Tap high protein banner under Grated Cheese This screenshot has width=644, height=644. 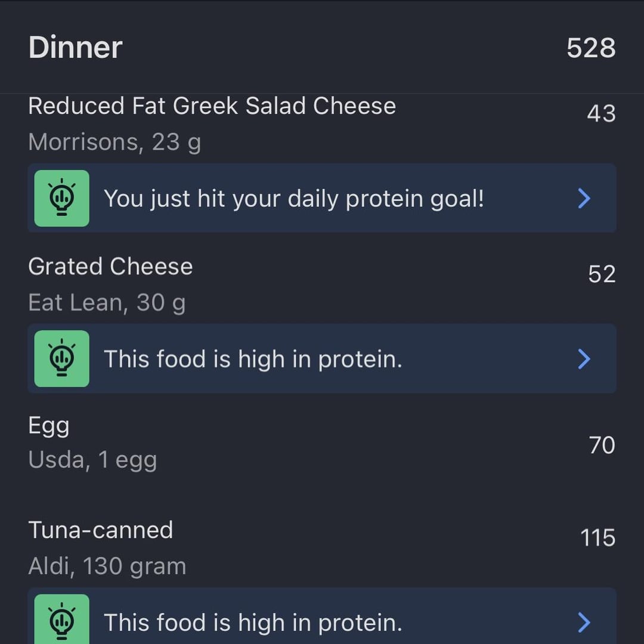click(x=322, y=358)
